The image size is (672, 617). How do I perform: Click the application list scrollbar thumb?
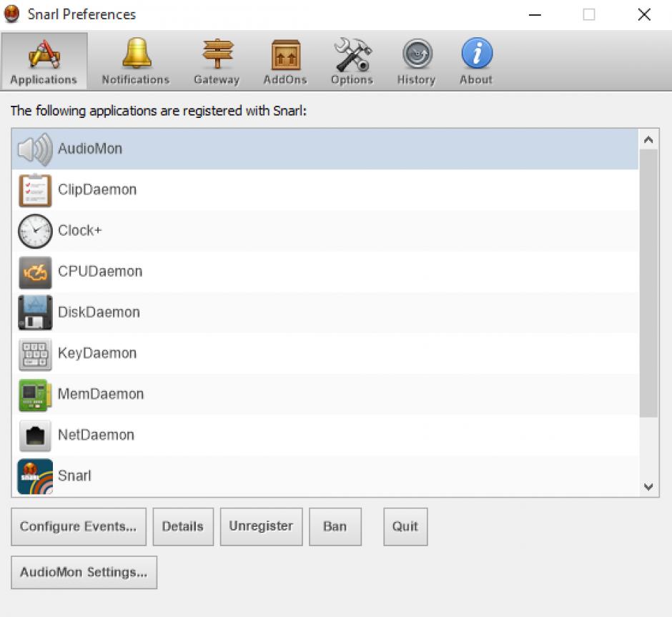point(648,283)
